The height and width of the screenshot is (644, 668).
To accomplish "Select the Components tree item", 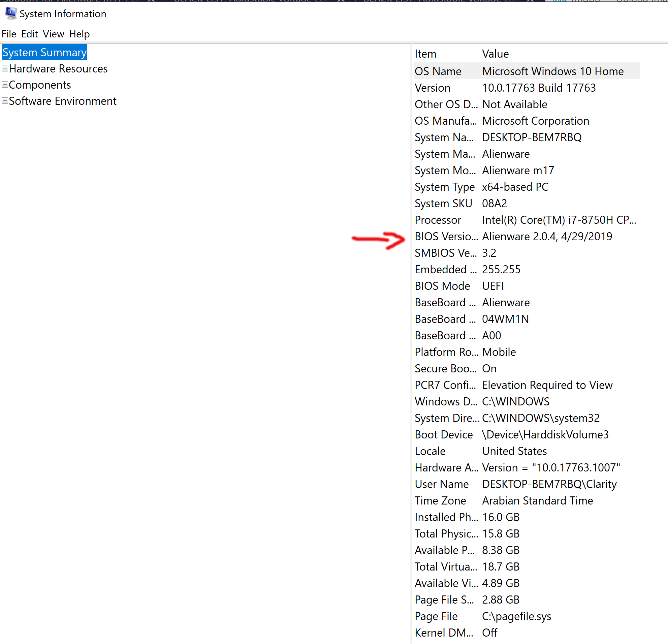I will pyautogui.click(x=40, y=85).
